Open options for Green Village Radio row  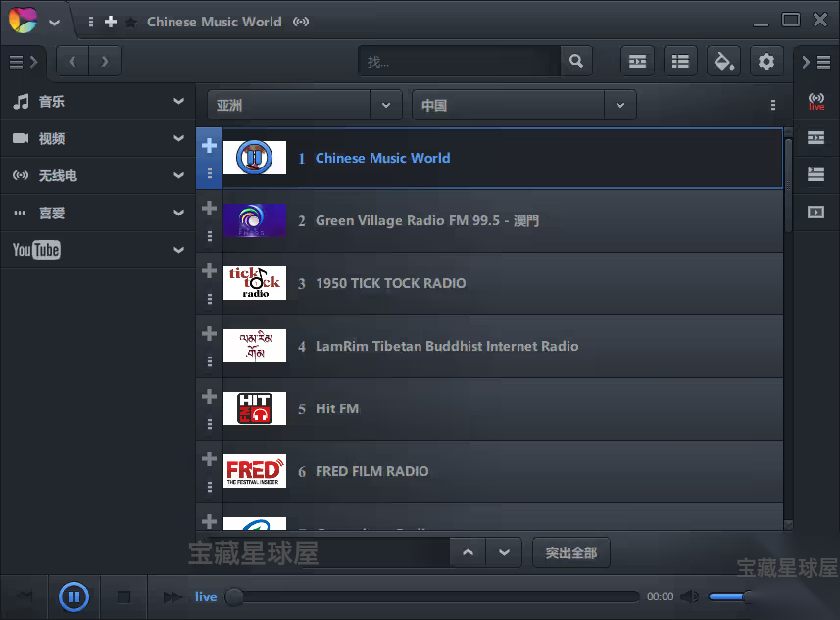coord(210,236)
